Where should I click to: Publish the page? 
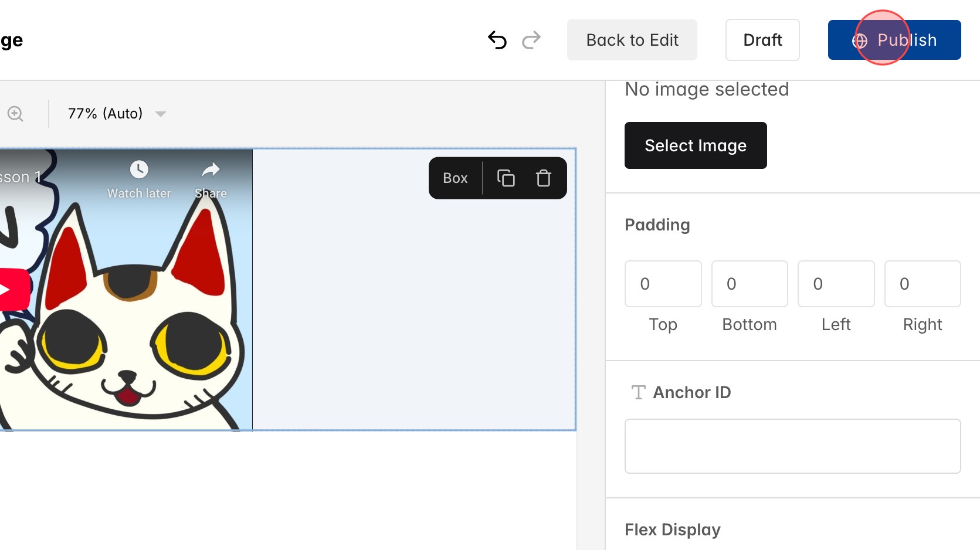tap(894, 40)
